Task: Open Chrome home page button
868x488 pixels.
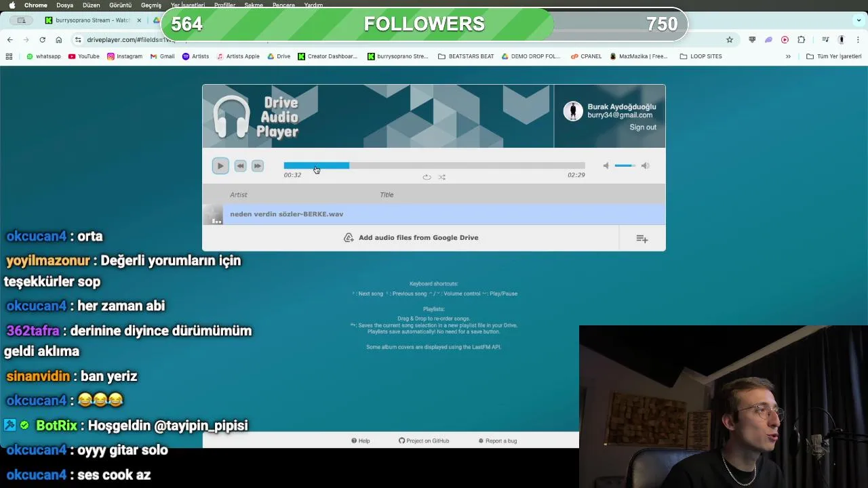Action: pos(59,40)
